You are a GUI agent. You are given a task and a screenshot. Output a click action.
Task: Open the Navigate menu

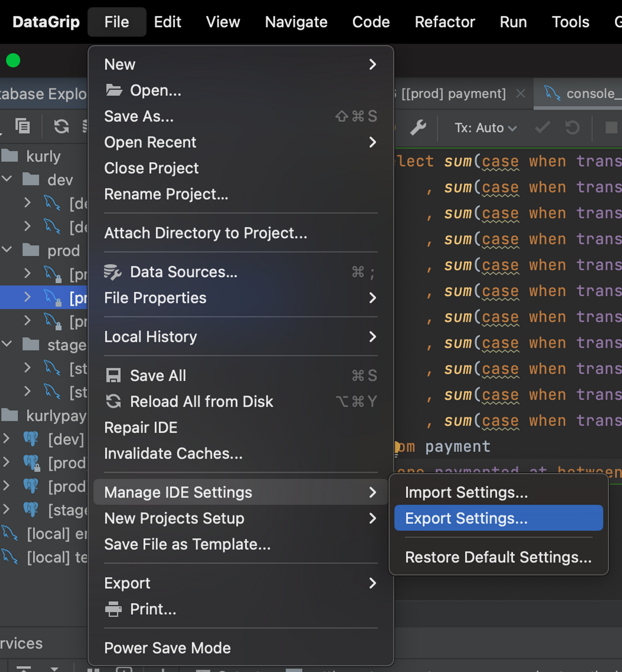[x=296, y=22]
